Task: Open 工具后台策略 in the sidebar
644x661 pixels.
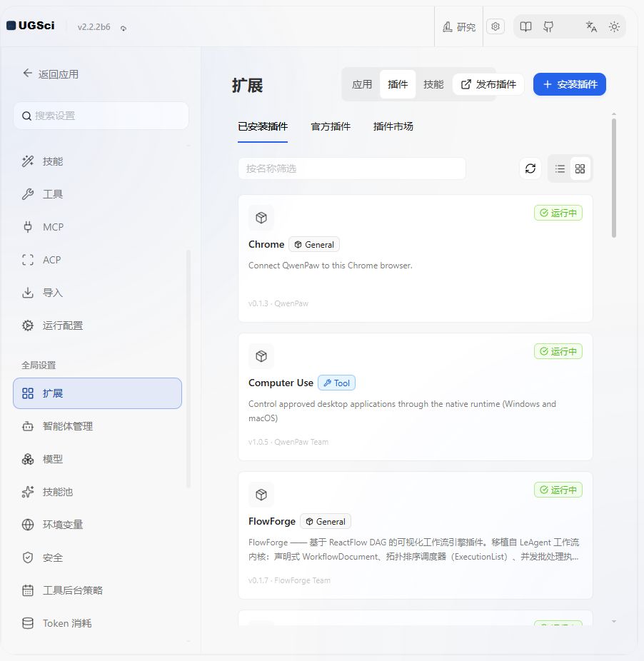Action: [97, 590]
